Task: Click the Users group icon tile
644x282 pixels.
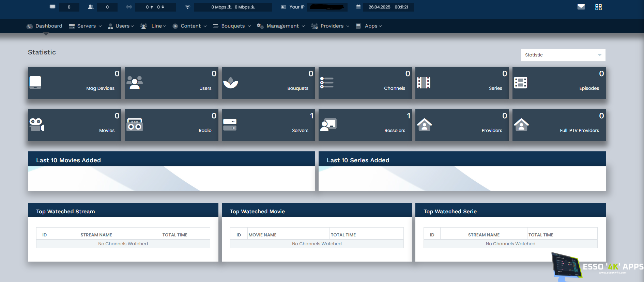Action: (x=135, y=83)
